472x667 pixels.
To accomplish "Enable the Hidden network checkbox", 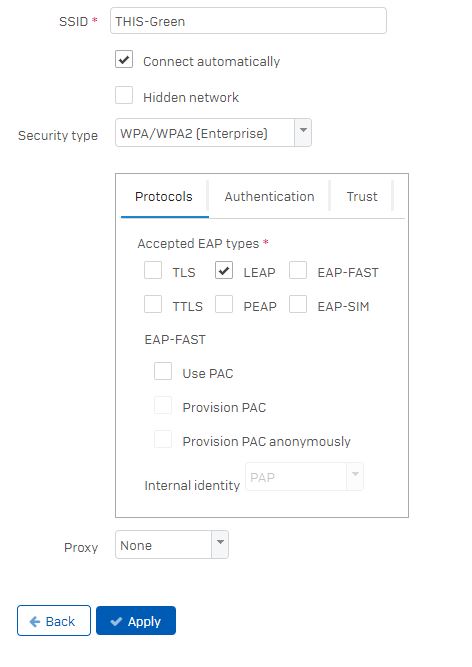I will point(124,95).
